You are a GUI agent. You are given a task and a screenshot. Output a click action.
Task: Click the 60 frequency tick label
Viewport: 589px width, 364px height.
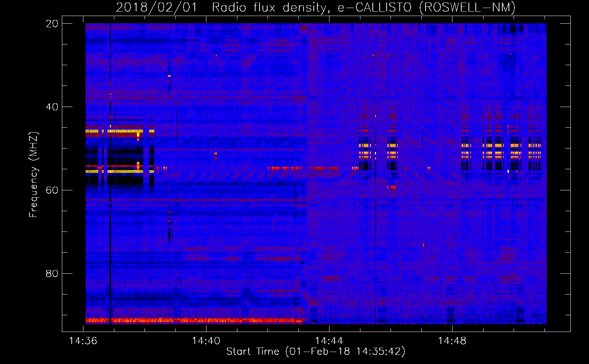pos(52,190)
